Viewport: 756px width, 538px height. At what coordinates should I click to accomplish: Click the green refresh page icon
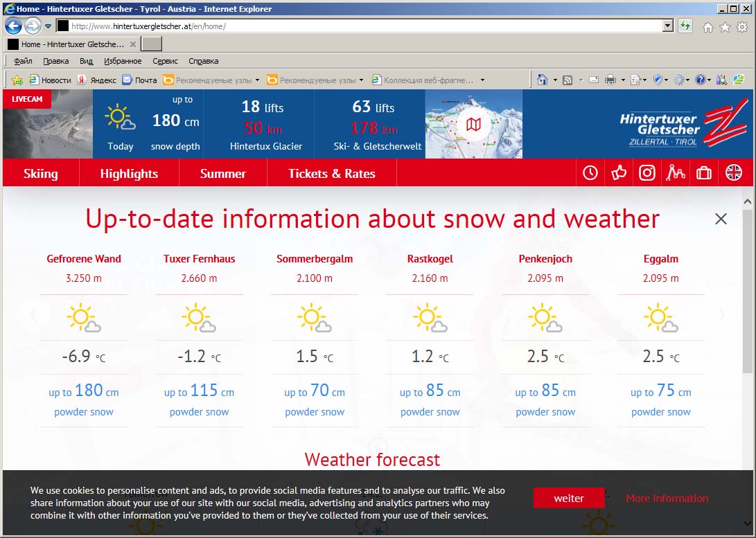pyautogui.click(x=685, y=26)
